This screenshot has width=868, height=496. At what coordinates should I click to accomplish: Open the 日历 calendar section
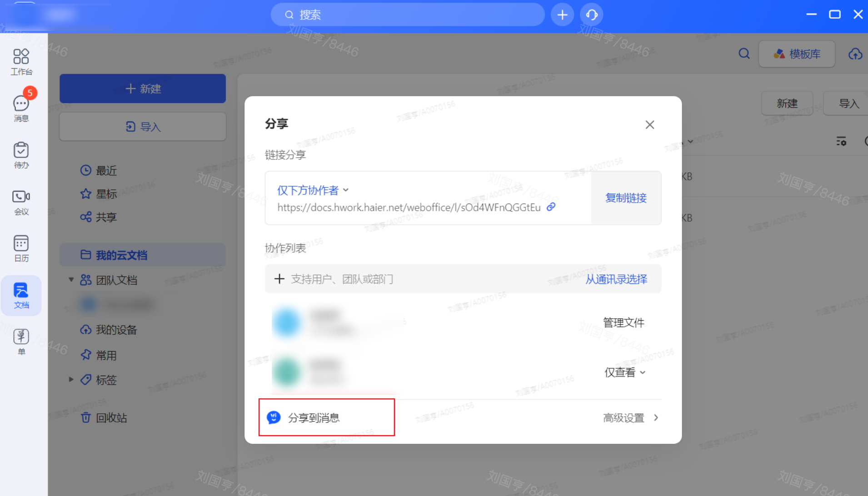point(21,248)
